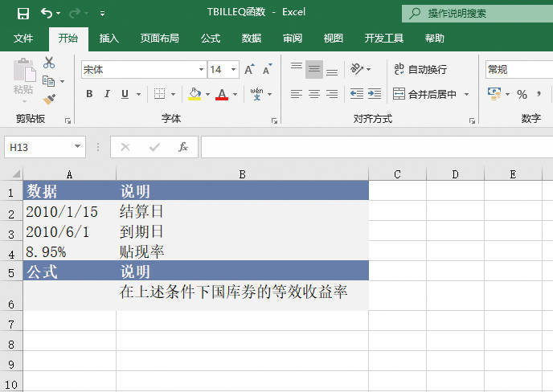Image resolution: width=553 pixels, height=392 pixels.
Task: Open the 文件 menu
Action: click(x=24, y=38)
